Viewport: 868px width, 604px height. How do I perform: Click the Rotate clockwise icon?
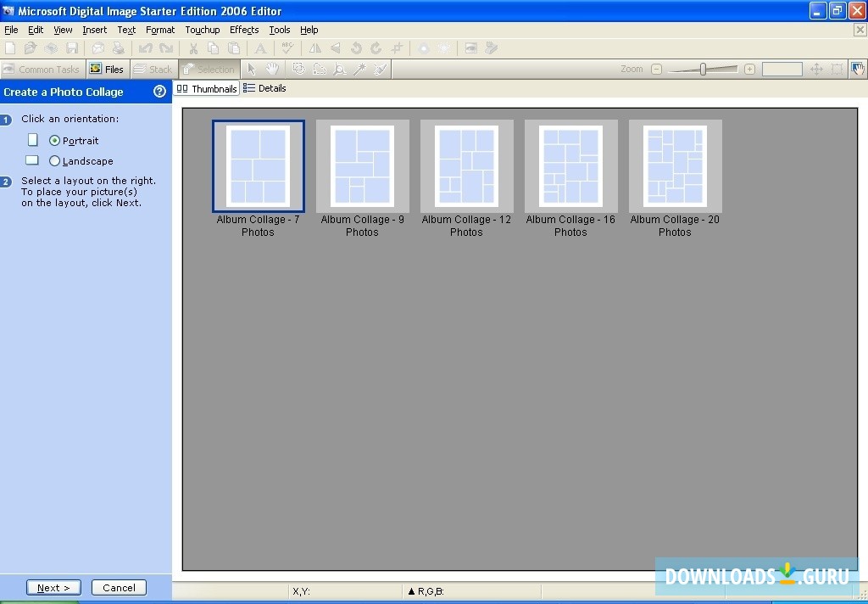[376, 48]
